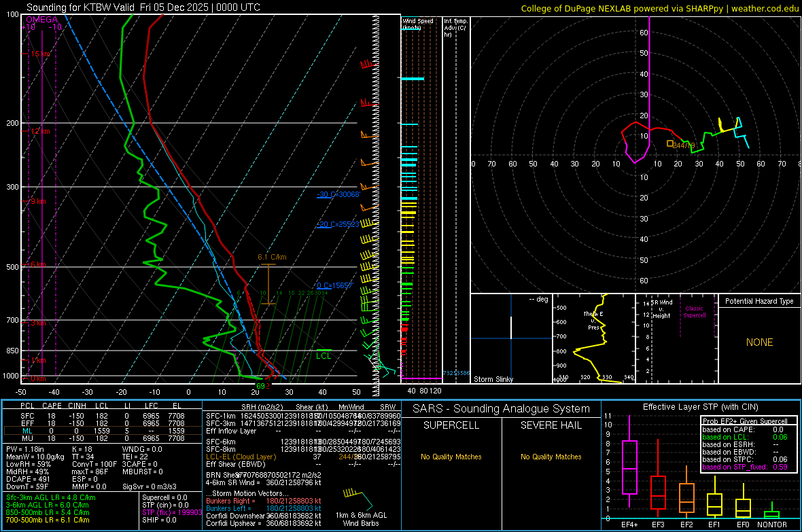The height and width of the screenshot is (532, 802).
Task: Click the SigSvr = 0 m3/s3 value
Action: click(150, 486)
